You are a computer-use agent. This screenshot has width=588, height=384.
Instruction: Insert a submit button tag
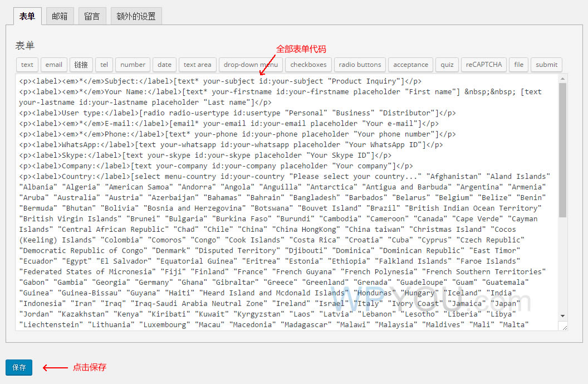pyautogui.click(x=547, y=65)
